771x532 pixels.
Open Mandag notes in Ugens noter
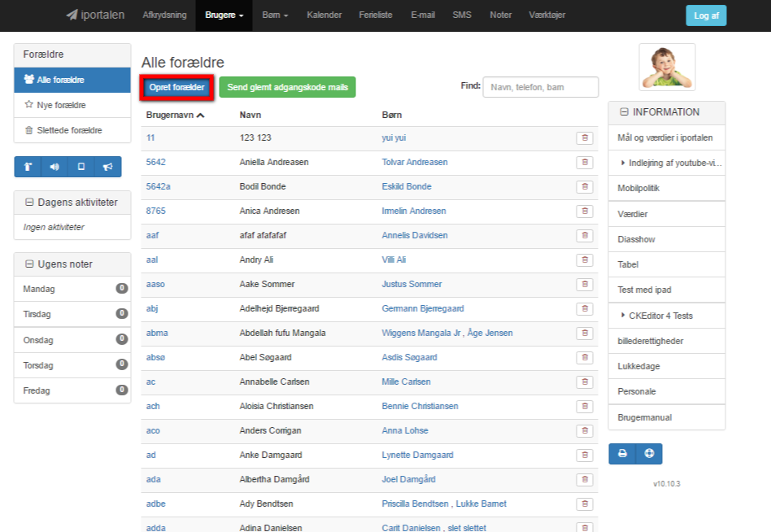click(x=72, y=289)
